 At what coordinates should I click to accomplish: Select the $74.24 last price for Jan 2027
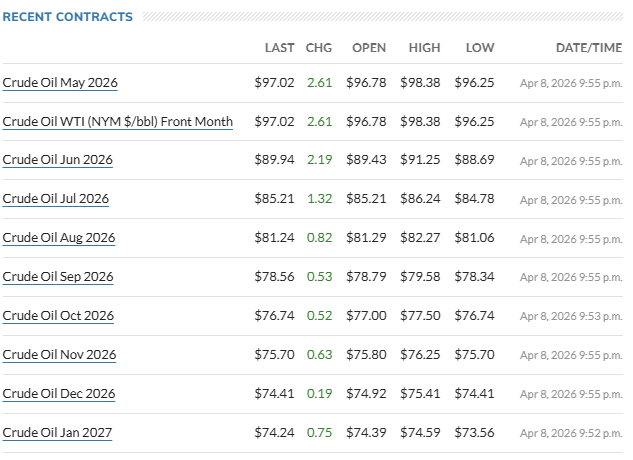click(274, 433)
